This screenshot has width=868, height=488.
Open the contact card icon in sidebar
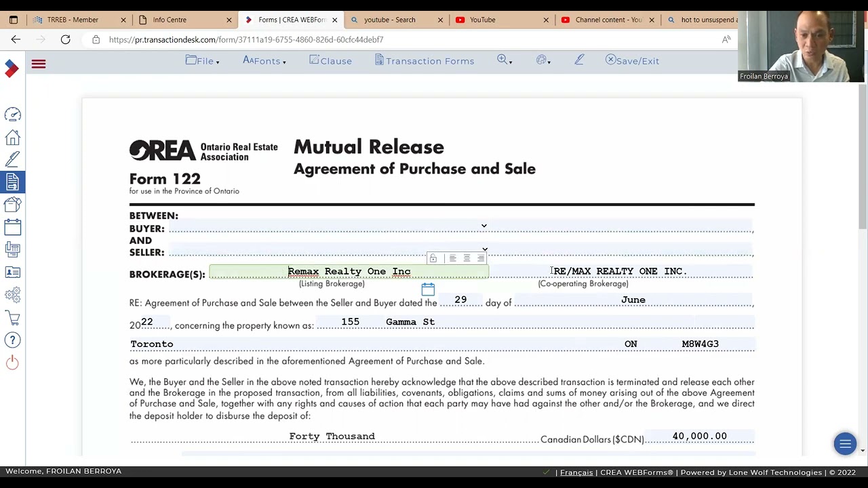tap(12, 272)
